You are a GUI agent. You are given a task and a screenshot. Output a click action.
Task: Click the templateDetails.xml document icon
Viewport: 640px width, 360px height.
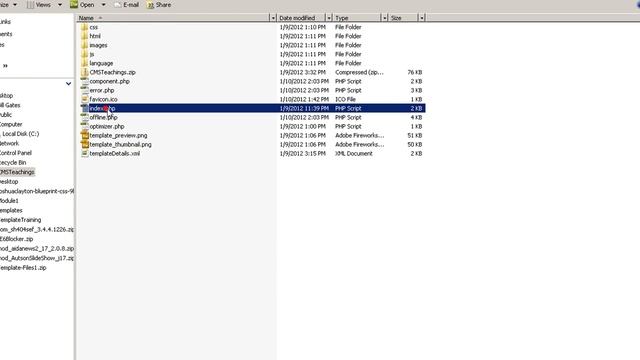pos(84,153)
